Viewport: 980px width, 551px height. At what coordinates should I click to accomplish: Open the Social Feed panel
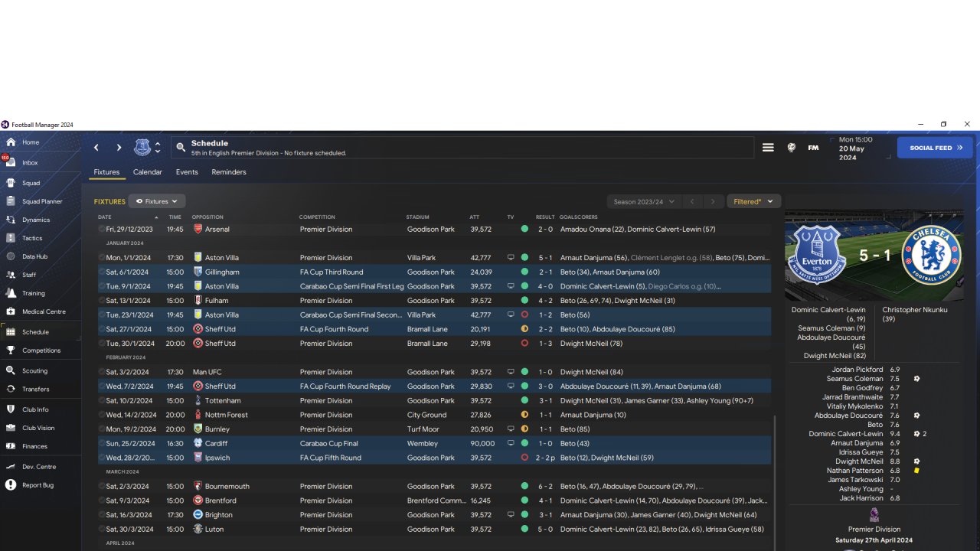(935, 148)
